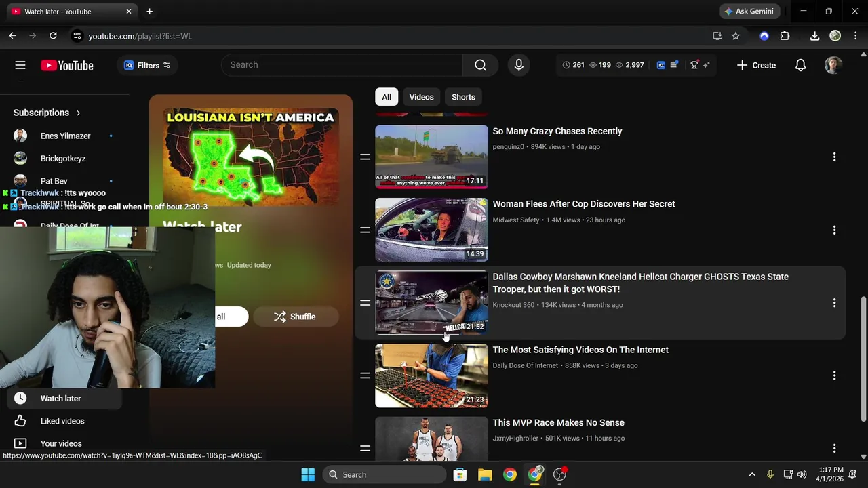Select the All filter chip
Screen dimensions: 868x488
pyautogui.click(x=387, y=97)
